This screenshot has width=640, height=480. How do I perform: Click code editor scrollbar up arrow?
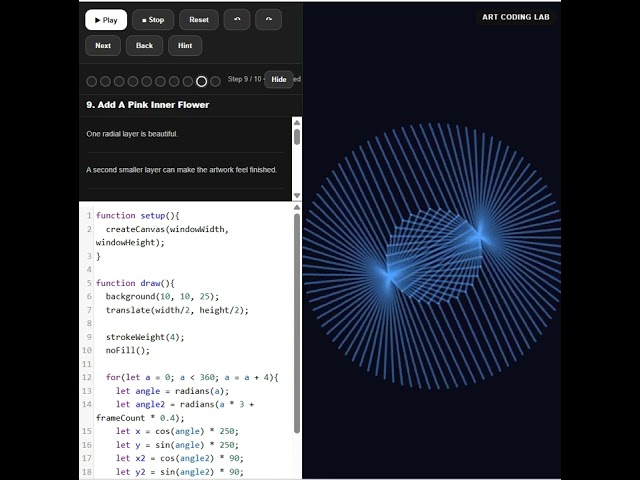tap(297, 208)
